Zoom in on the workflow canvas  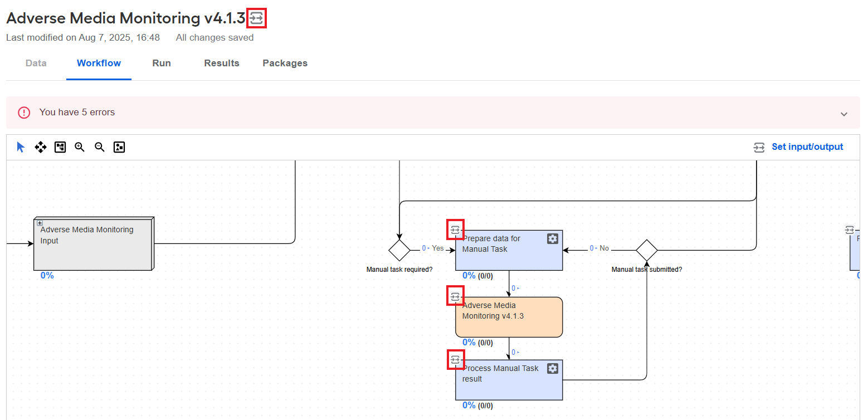[x=80, y=147]
